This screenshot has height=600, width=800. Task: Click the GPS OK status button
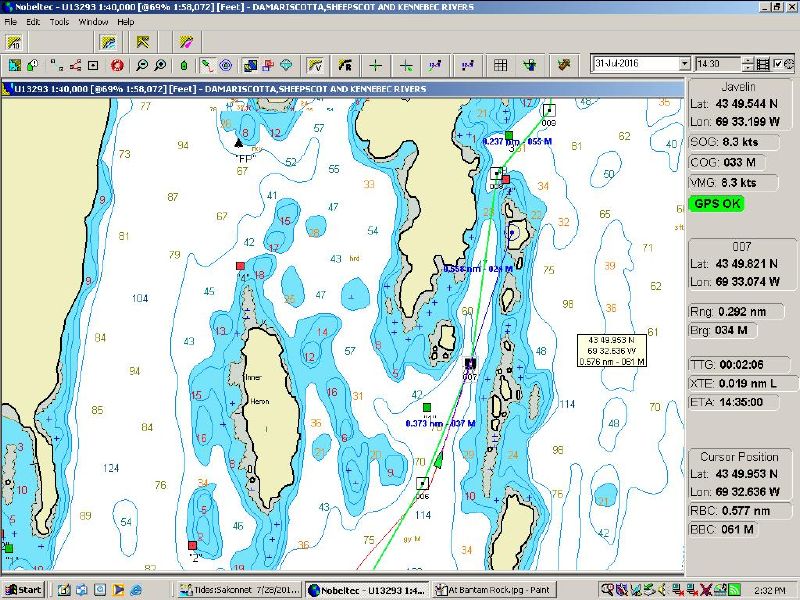click(716, 203)
